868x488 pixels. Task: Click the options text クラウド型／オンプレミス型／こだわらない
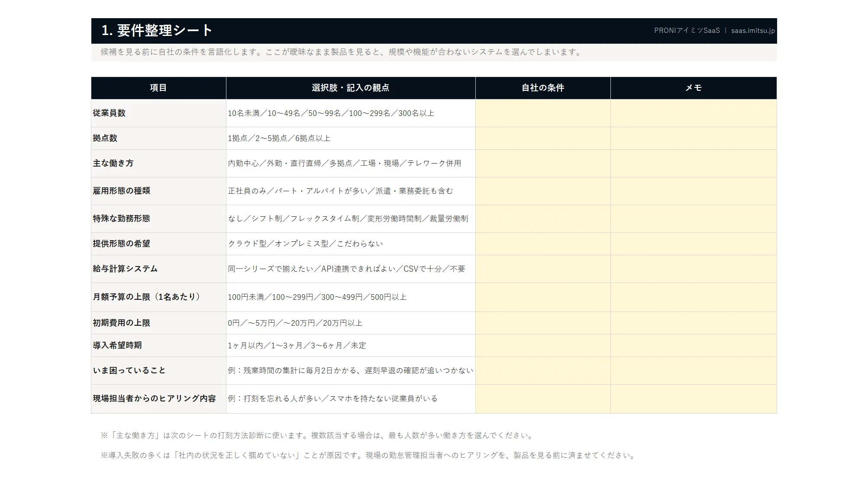tap(306, 244)
